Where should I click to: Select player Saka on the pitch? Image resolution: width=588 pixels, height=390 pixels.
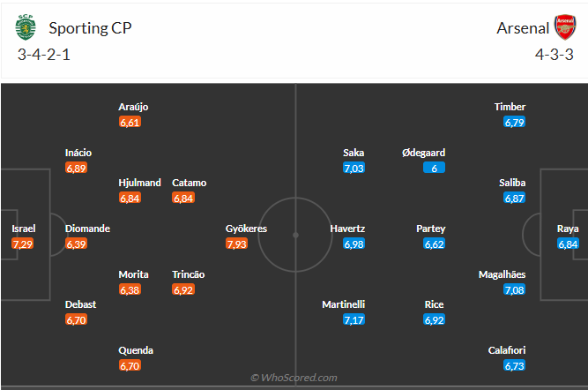[354, 153]
